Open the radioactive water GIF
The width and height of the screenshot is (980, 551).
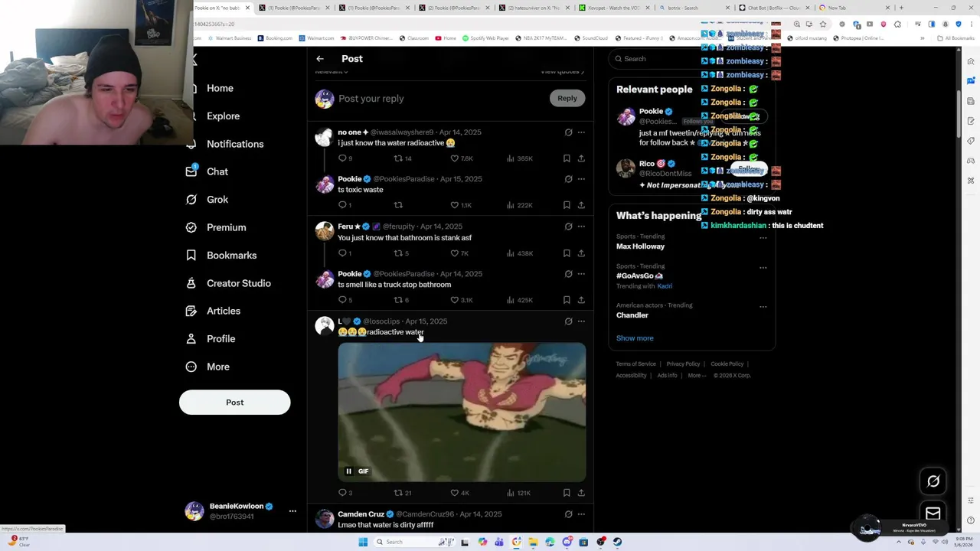[x=462, y=412]
